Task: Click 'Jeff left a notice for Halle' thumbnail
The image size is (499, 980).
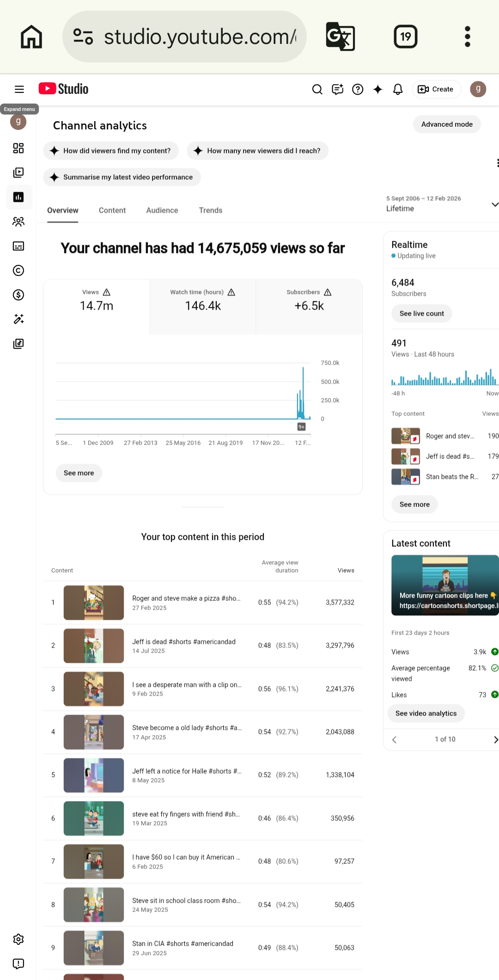Action: point(94,775)
